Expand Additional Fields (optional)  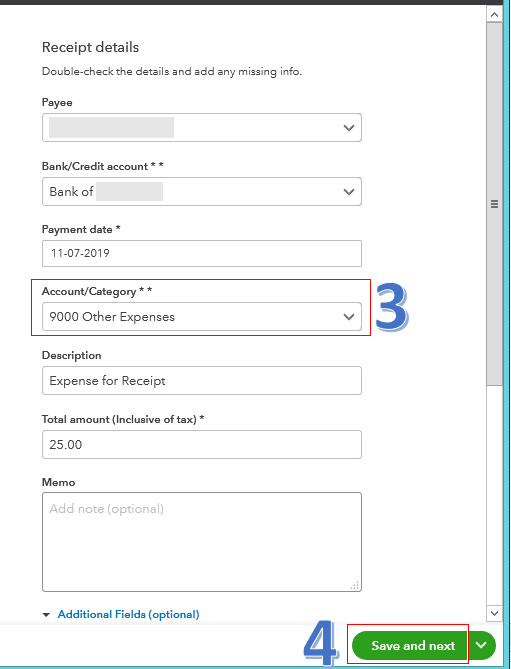click(x=121, y=614)
